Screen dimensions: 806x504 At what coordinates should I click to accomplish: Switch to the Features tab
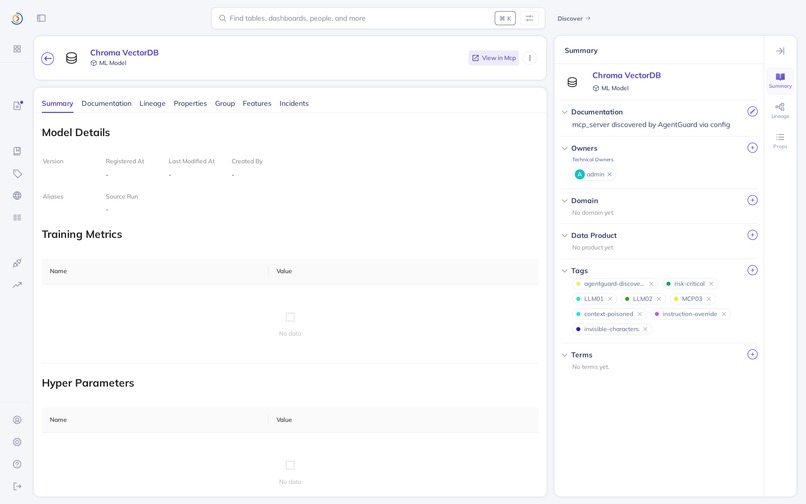[257, 103]
